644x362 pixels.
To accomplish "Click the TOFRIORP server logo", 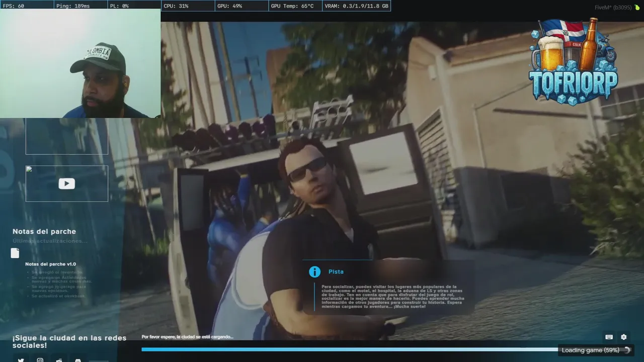I will [x=573, y=62].
